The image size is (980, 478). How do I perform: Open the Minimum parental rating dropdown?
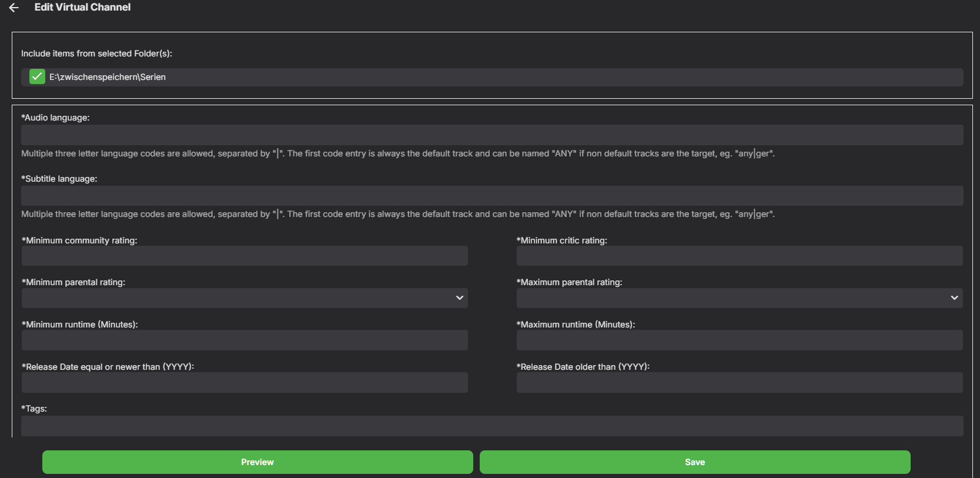pos(245,298)
